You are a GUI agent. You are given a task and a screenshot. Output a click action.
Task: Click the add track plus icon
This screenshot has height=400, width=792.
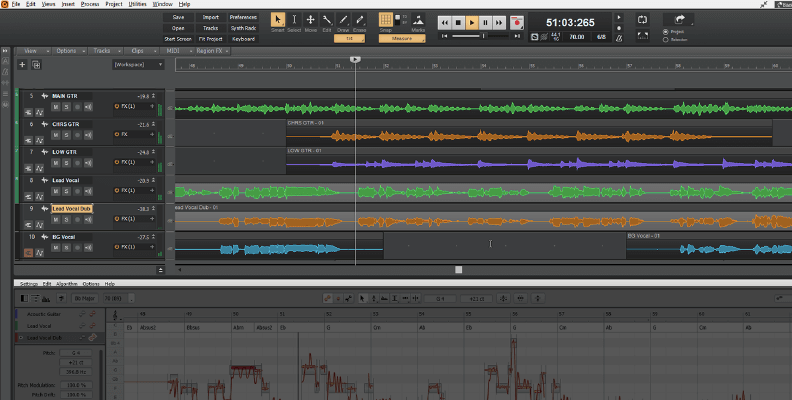(23, 65)
